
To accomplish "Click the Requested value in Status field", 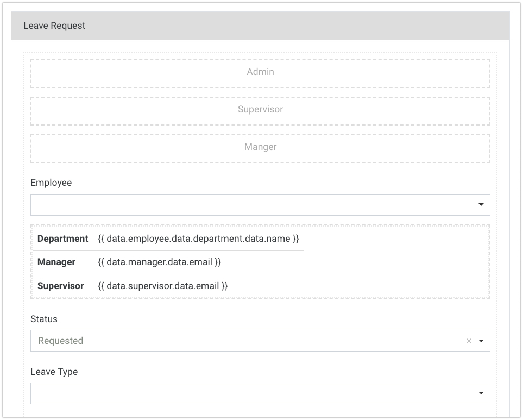I will [x=61, y=341].
